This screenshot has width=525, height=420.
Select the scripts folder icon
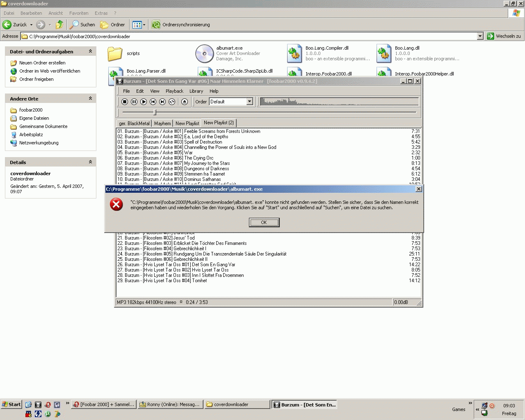coord(115,54)
